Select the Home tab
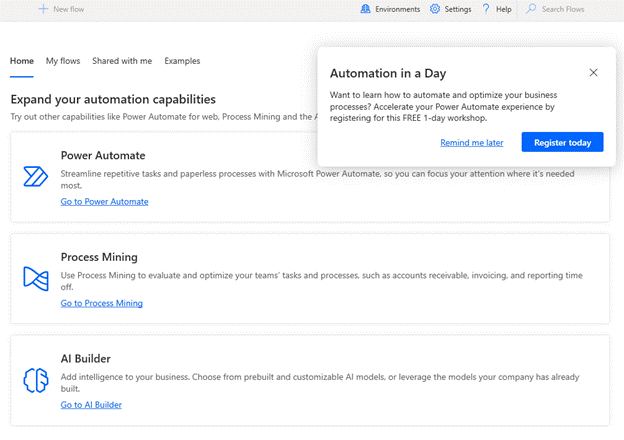The width and height of the screenshot is (624, 440). (22, 61)
